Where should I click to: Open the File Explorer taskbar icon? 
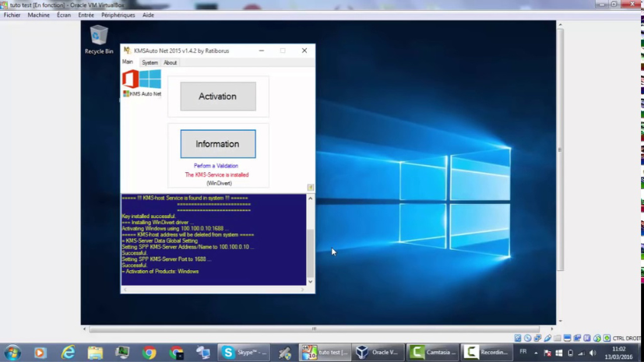click(95, 353)
